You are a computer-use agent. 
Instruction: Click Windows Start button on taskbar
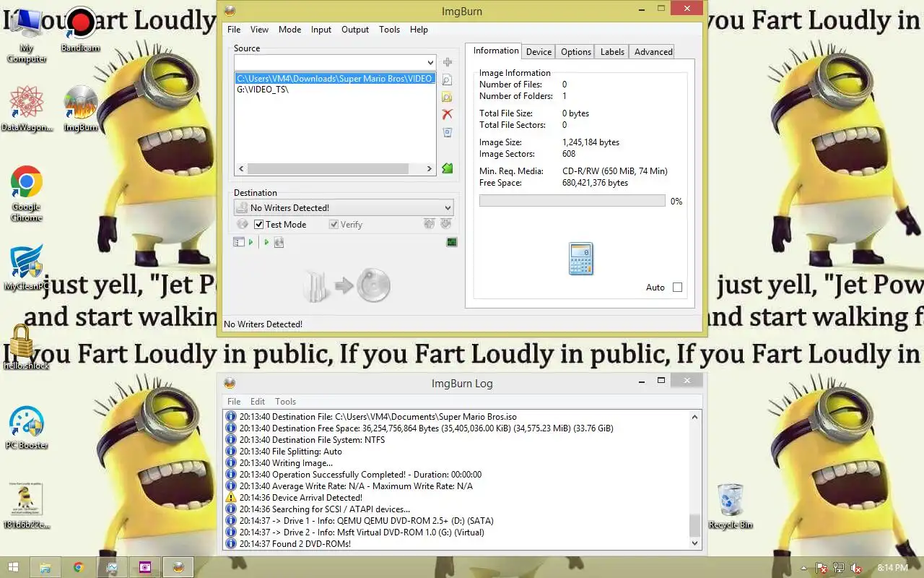[12, 567]
